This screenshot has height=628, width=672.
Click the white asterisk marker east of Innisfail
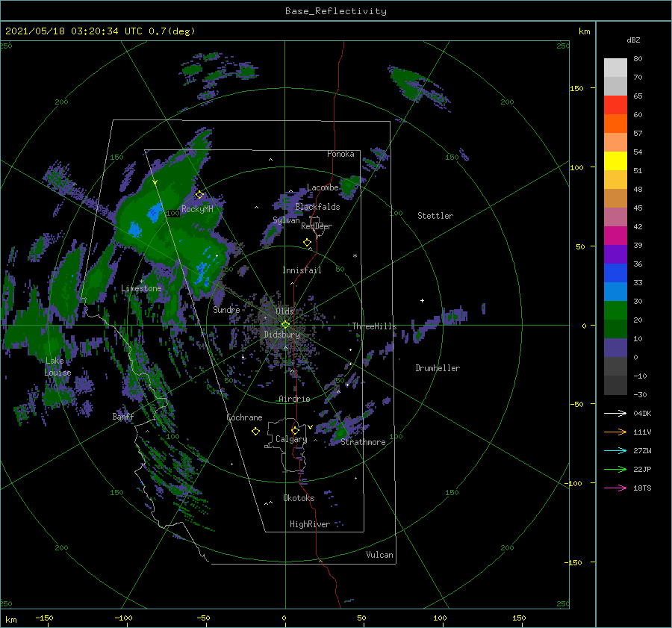tap(355, 256)
